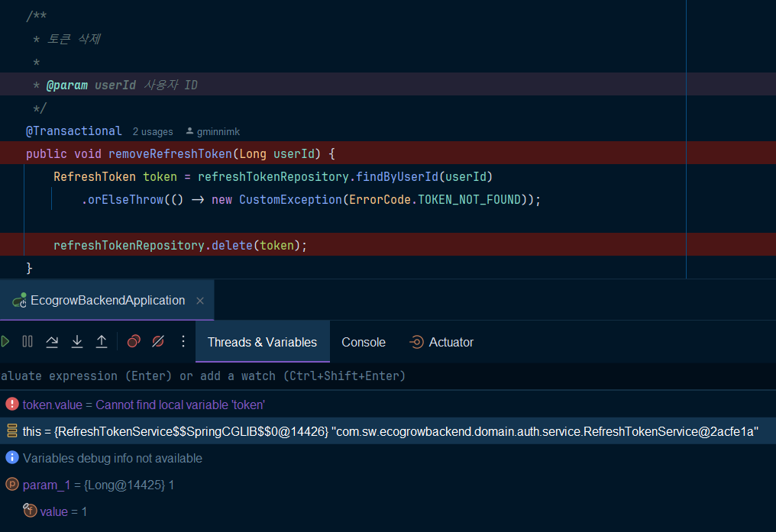Select the 'this' RefreshTokenService variable row
776x532 pixels.
click(x=388, y=431)
